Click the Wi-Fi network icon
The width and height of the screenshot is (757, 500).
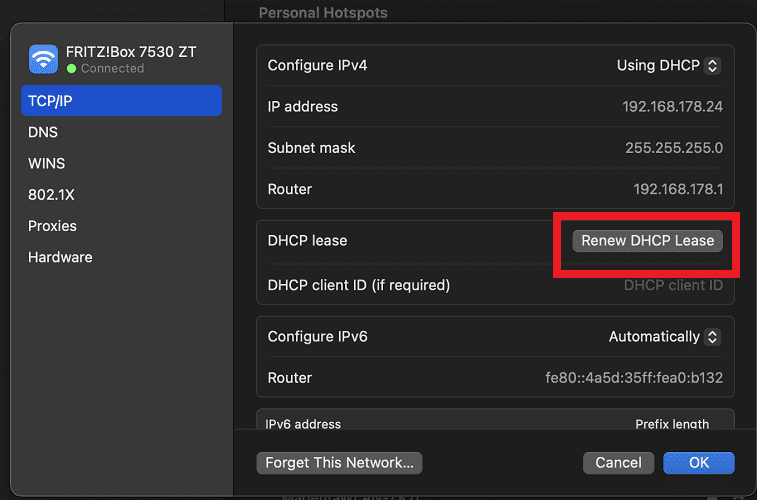(43, 59)
